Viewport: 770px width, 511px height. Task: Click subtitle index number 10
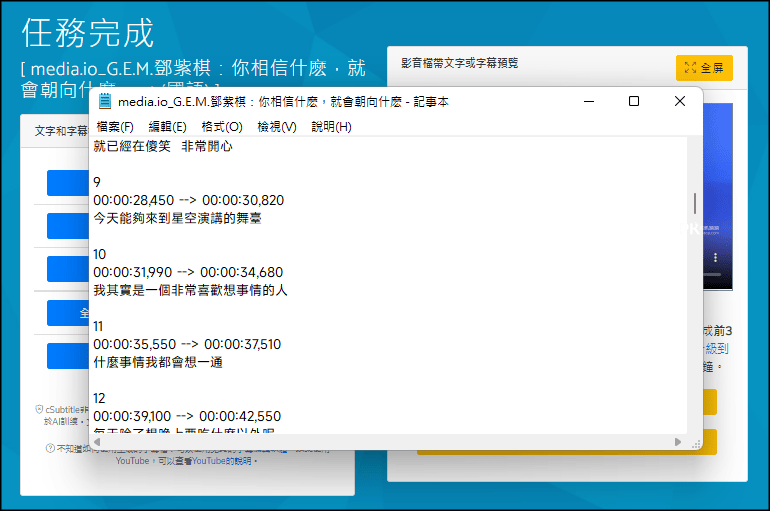[100, 254]
